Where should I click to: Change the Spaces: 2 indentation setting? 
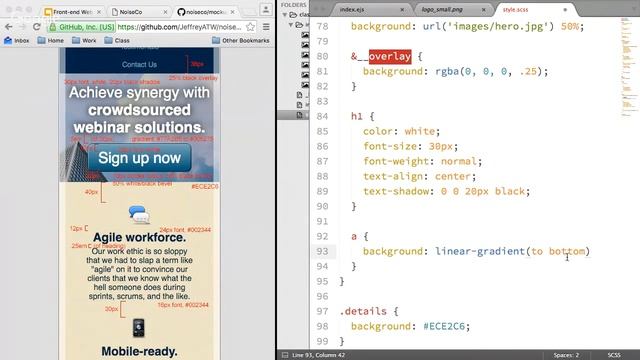566,355
